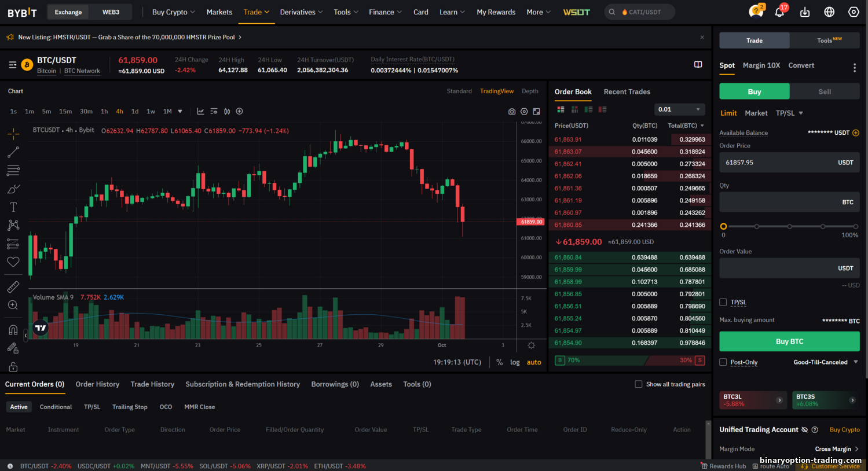The image size is (868, 471).
Task: Show sell-only order book view
Action: pos(602,109)
